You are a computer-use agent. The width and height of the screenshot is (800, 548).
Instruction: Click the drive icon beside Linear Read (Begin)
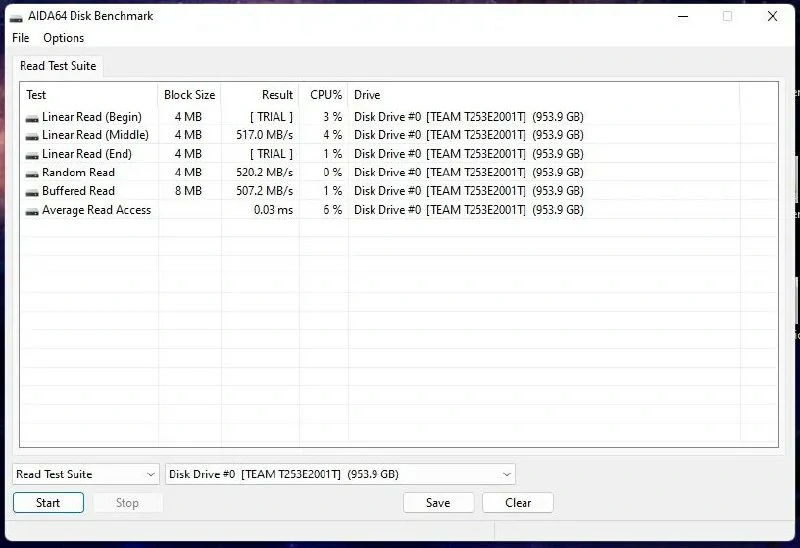(32, 118)
